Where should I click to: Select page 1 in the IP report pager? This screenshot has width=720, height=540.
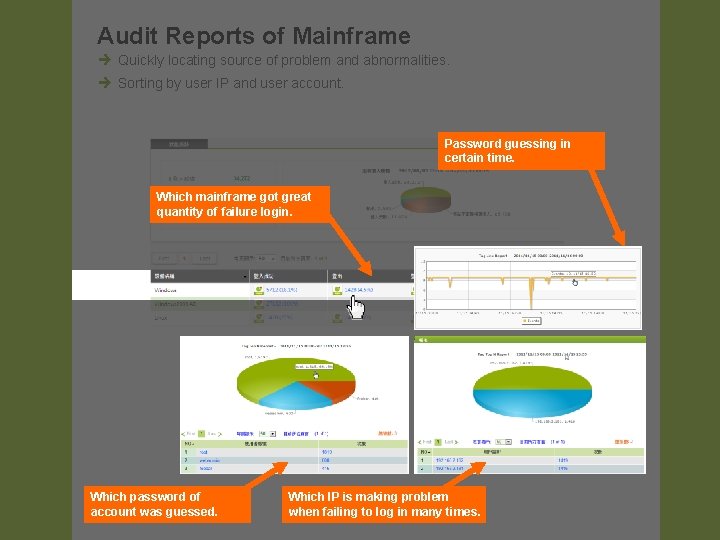[438, 442]
